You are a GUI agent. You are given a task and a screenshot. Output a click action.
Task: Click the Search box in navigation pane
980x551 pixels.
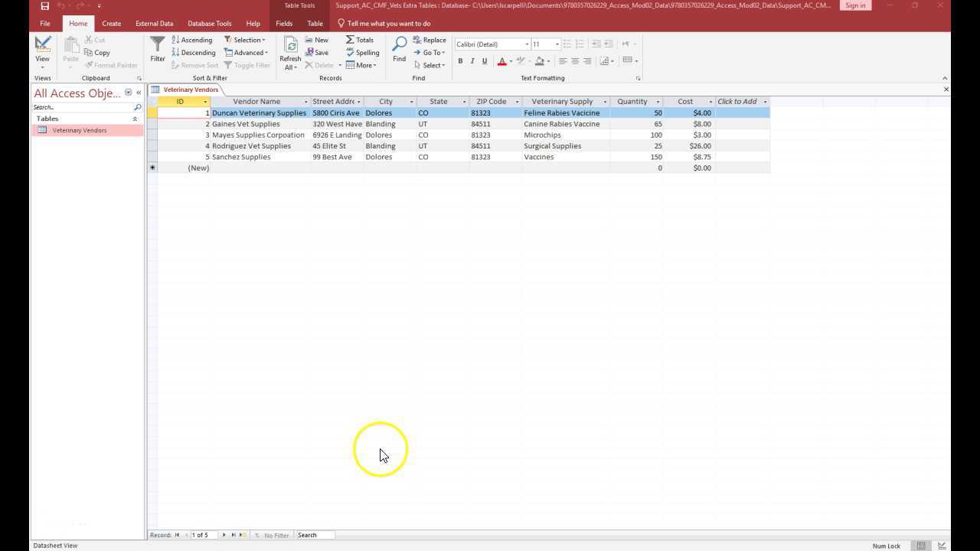pos(77,106)
